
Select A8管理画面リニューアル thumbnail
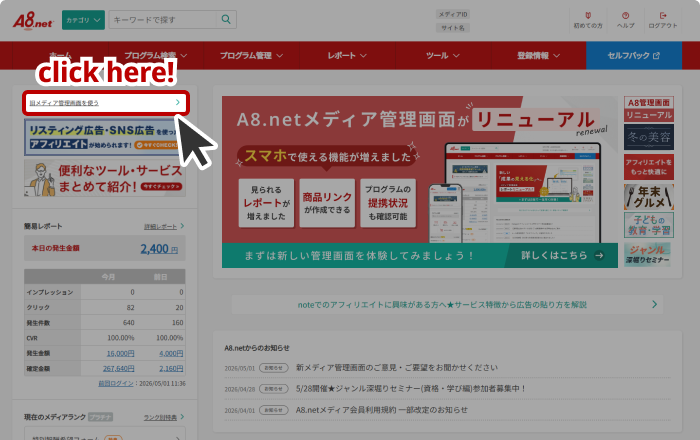[x=649, y=109]
